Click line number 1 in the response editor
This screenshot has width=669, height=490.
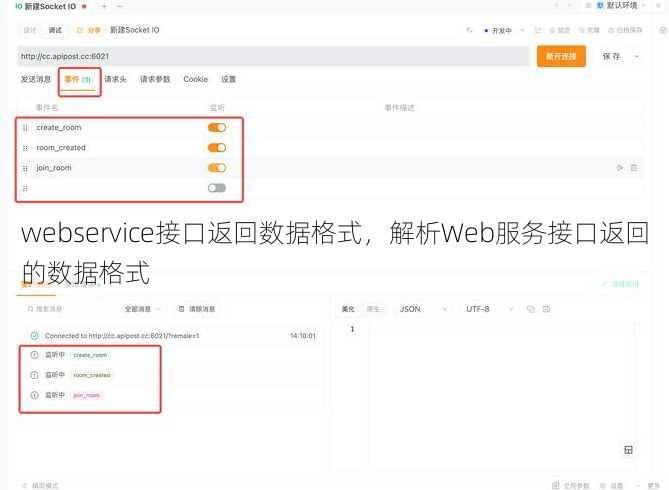352,329
